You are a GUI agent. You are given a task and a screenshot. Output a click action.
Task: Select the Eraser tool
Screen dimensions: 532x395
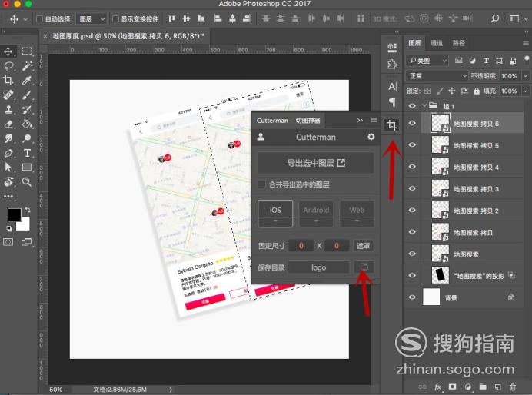(x=8, y=124)
